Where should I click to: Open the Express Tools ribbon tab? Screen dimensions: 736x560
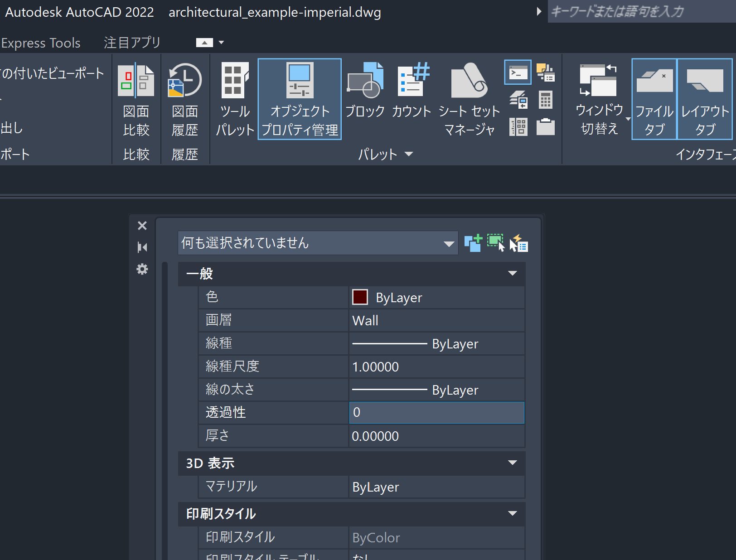(x=41, y=43)
